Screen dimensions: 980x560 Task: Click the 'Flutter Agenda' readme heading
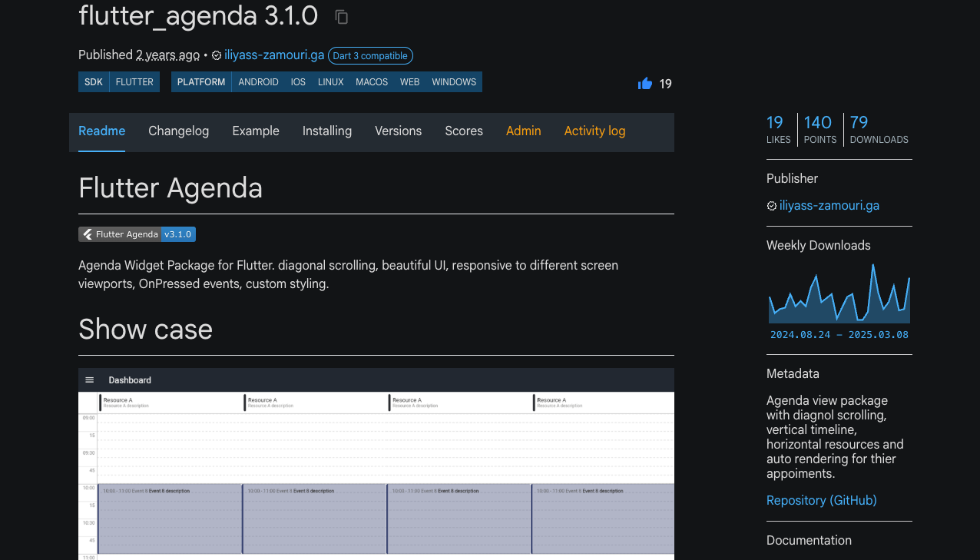[x=171, y=188]
